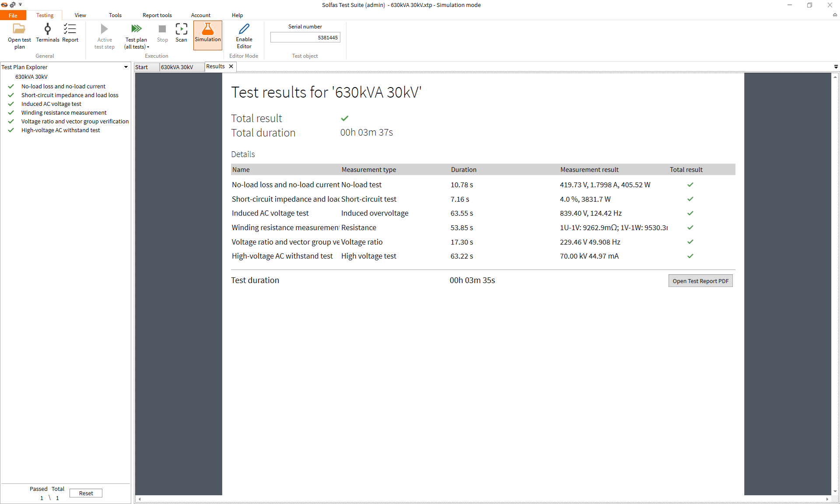
Task: Click the Open test plan folder icon
Action: 19,29
